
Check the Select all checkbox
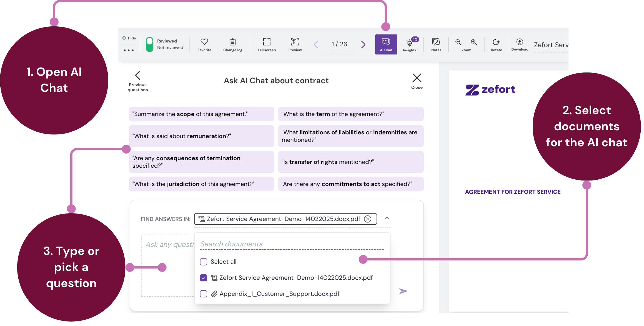point(204,262)
